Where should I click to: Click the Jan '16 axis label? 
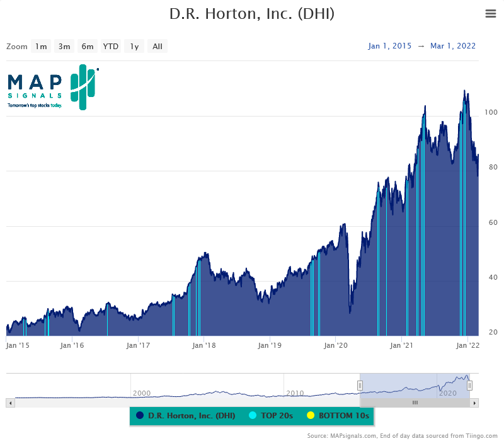point(72,345)
